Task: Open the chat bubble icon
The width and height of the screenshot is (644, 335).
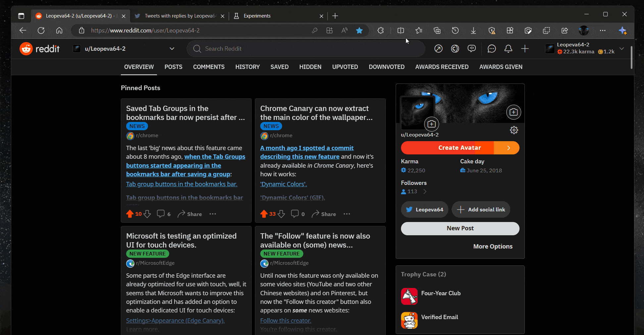Action: tap(492, 49)
